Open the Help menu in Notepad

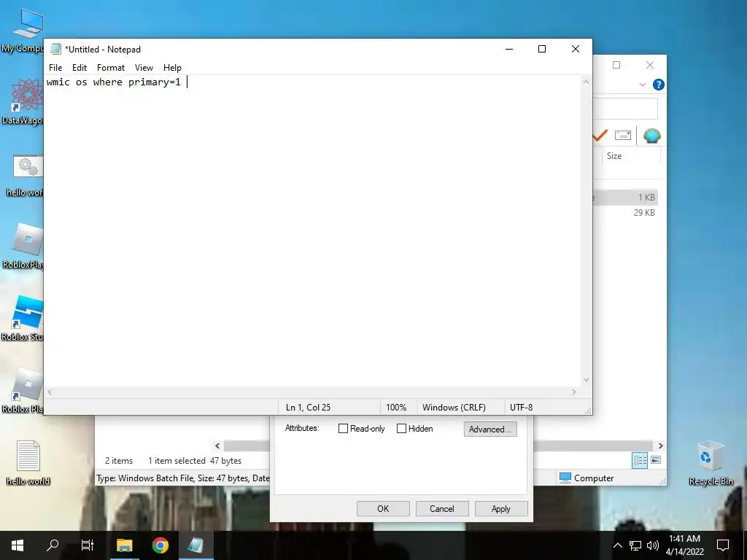tap(172, 68)
